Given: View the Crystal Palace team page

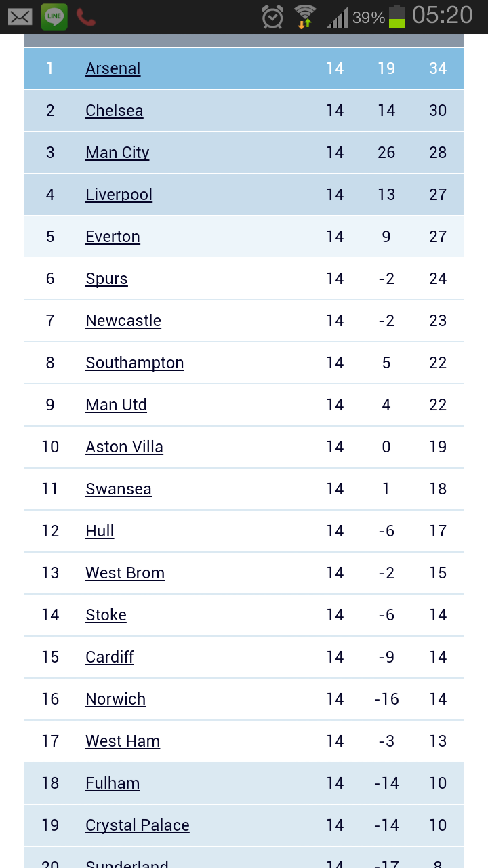Looking at the screenshot, I should coord(138,825).
